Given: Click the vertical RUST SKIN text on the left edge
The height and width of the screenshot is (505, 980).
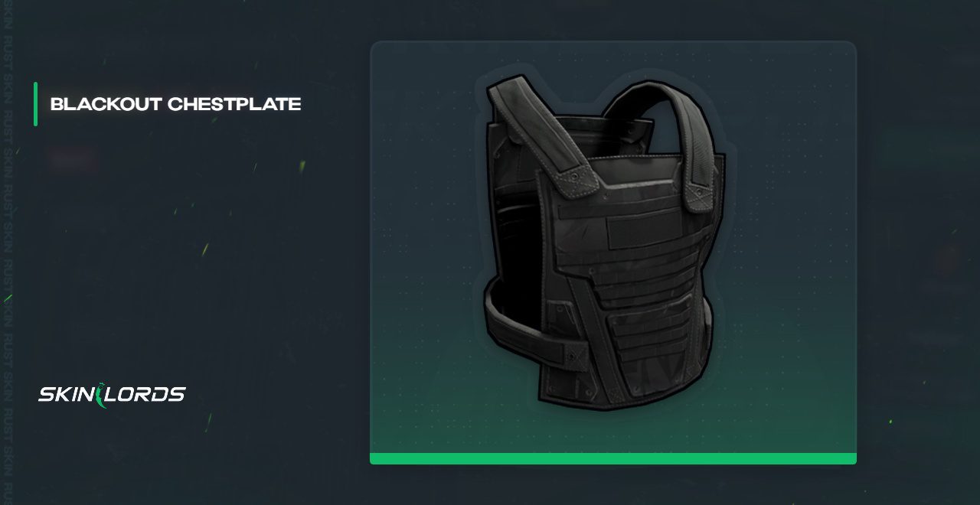Looking at the screenshot, I should pos(8,252).
